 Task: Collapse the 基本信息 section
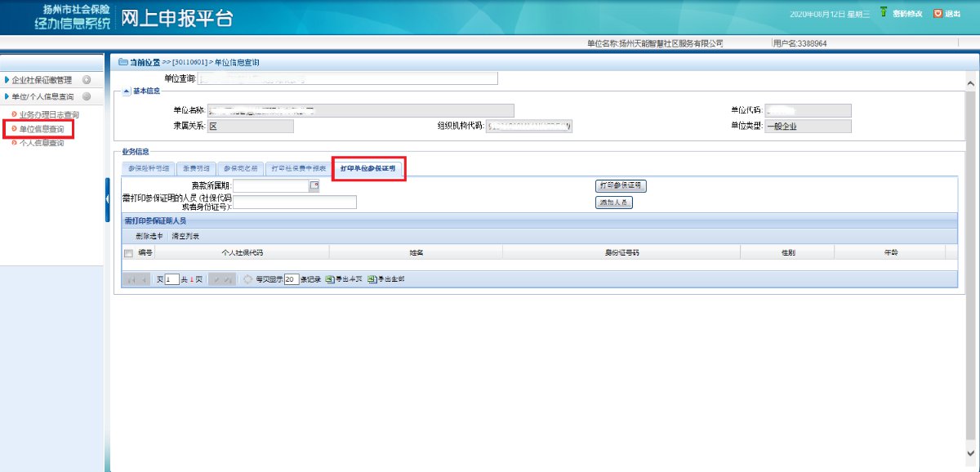pyautogui.click(x=127, y=91)
